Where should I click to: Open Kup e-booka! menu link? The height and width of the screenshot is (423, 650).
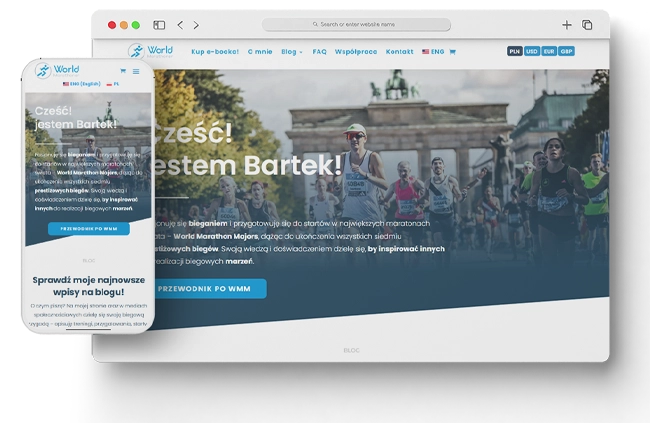[x=215, y=52]
